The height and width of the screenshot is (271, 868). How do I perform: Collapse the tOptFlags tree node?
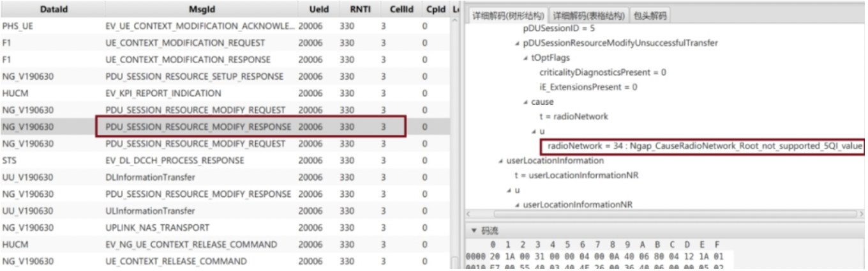point(525,58)
